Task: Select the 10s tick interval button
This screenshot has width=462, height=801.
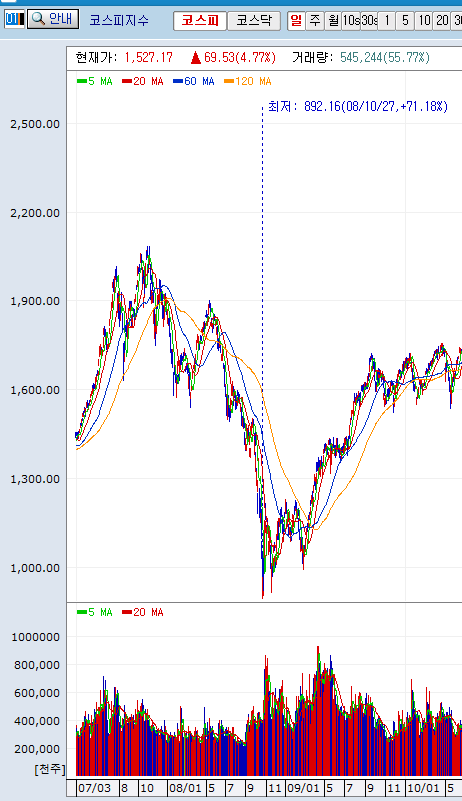Action: click(x=351, y=21)
